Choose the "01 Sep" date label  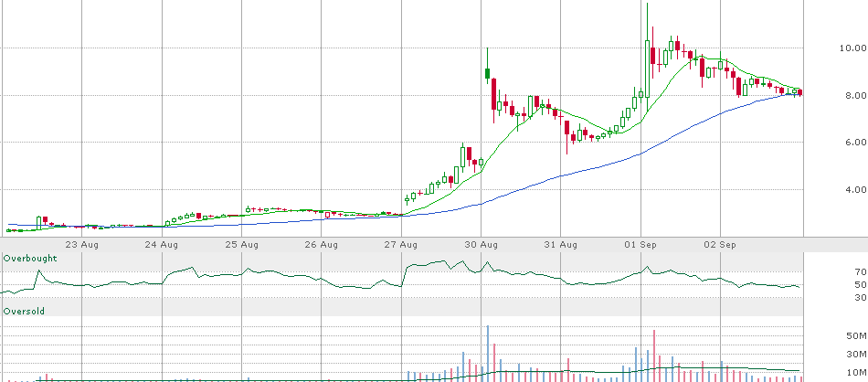point(640,245)
